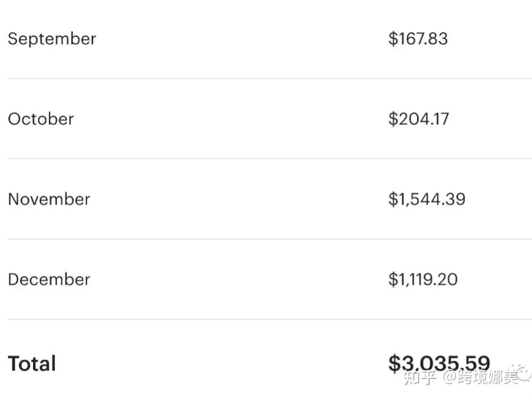Select the December month label

(x=49, y=279)
